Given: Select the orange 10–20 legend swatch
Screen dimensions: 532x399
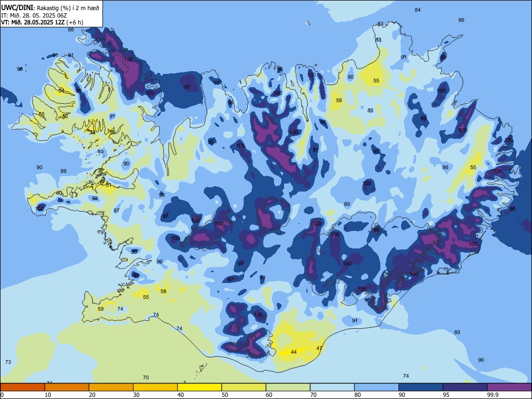Looking at the screenshot, I should coord(67,387).
